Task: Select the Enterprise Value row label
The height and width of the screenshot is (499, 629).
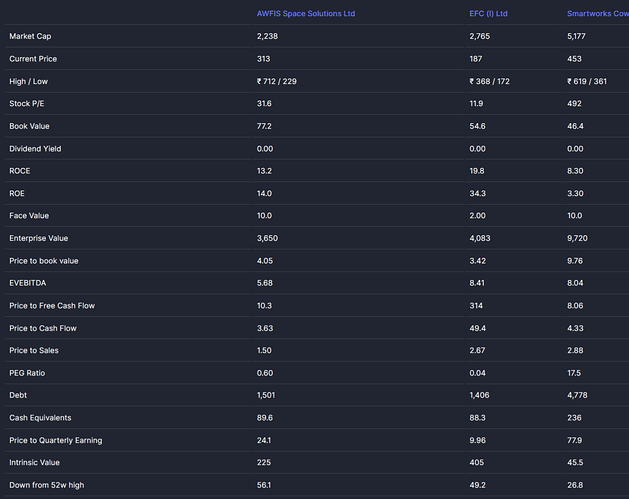Action: [39, 238]
